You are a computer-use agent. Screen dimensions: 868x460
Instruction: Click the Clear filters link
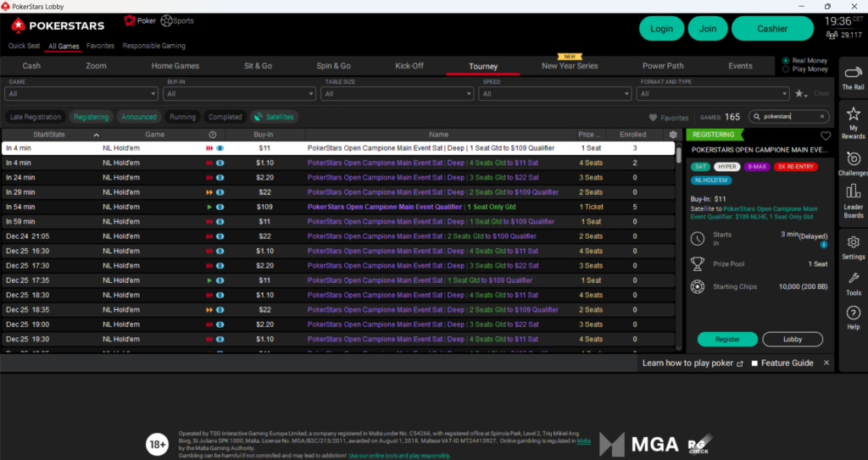[x=821, y=93]
